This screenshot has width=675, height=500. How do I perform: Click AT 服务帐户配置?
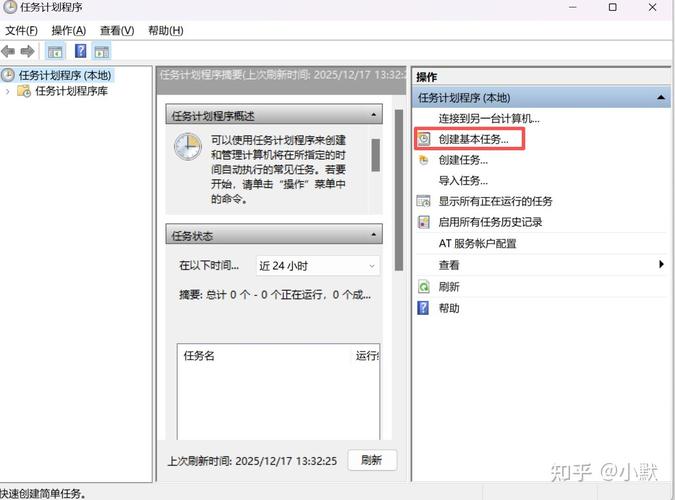pyautogui.click(x=477, y=244)
